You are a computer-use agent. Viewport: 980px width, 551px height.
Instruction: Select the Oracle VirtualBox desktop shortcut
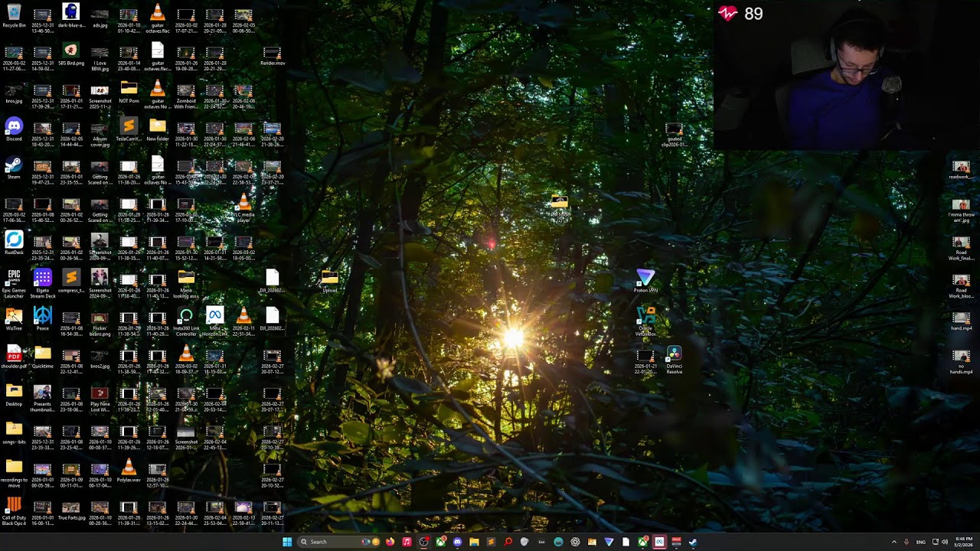(645, 320)
